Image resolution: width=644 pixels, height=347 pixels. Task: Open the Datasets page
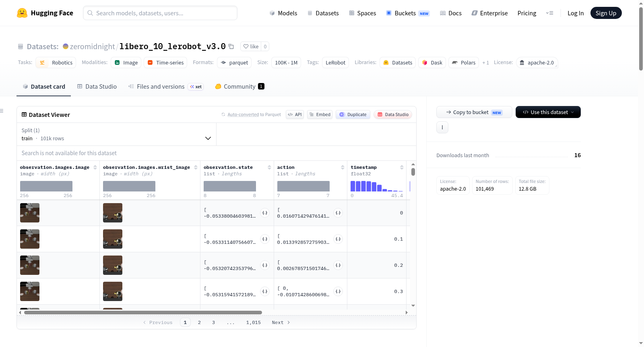point(323,13)
